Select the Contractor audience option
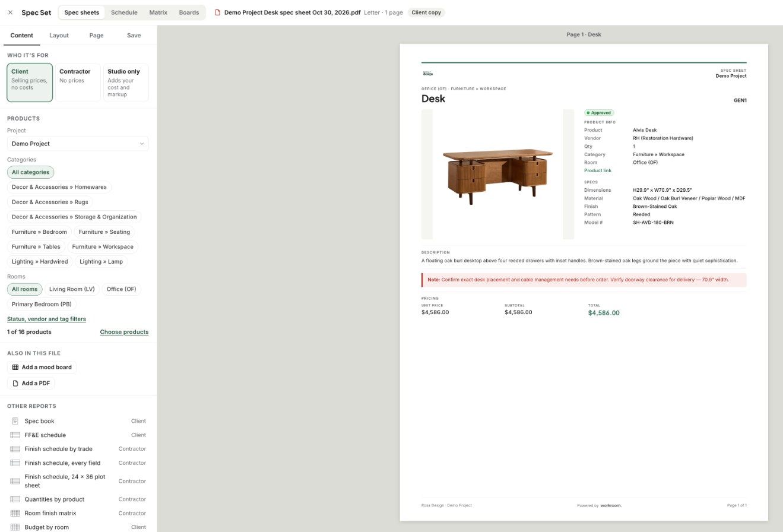 pos(78,83)
